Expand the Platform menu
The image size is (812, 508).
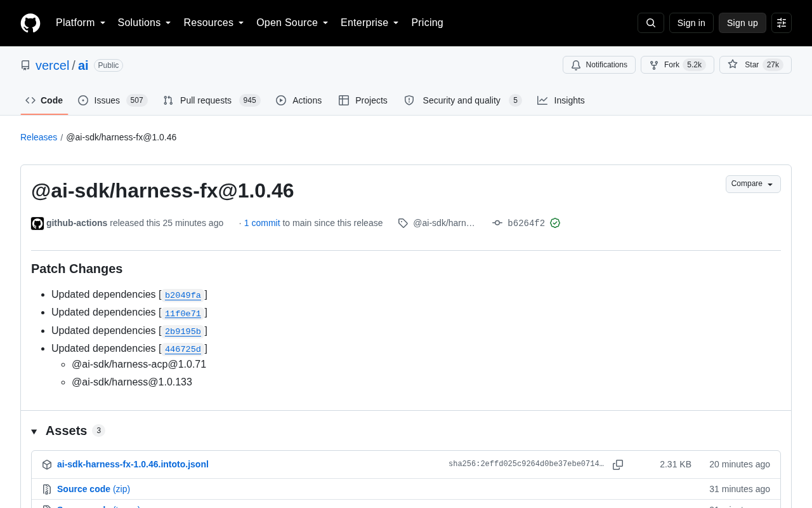pos(81,23)
